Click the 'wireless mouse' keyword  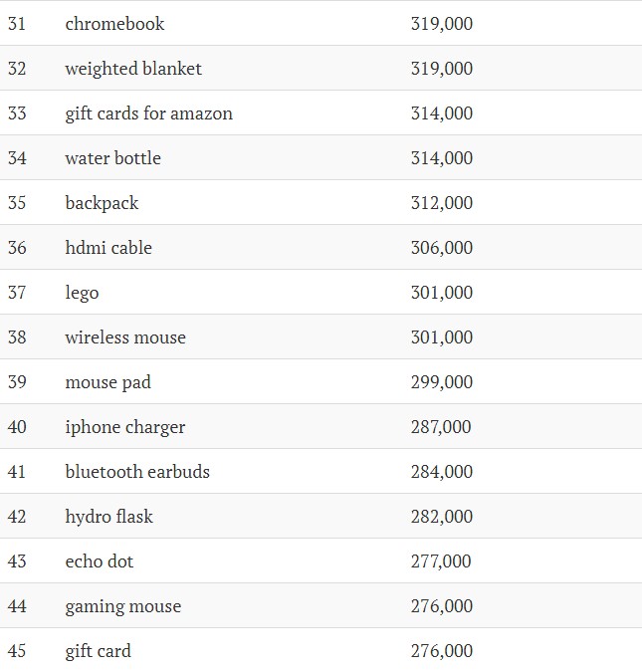(125, 337)
